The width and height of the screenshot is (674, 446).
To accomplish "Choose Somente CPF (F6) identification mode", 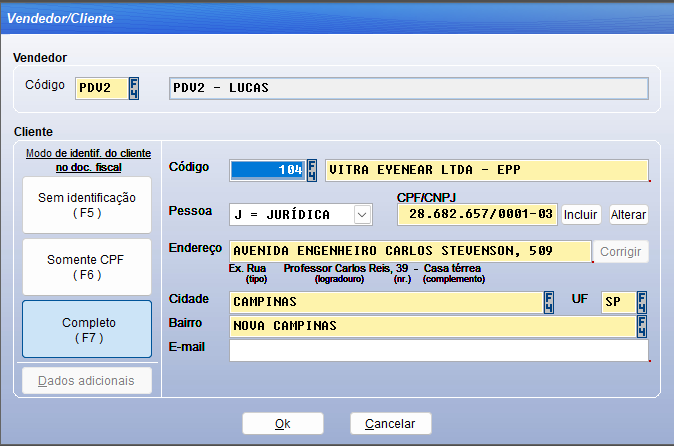I will (x=87, y=267).
